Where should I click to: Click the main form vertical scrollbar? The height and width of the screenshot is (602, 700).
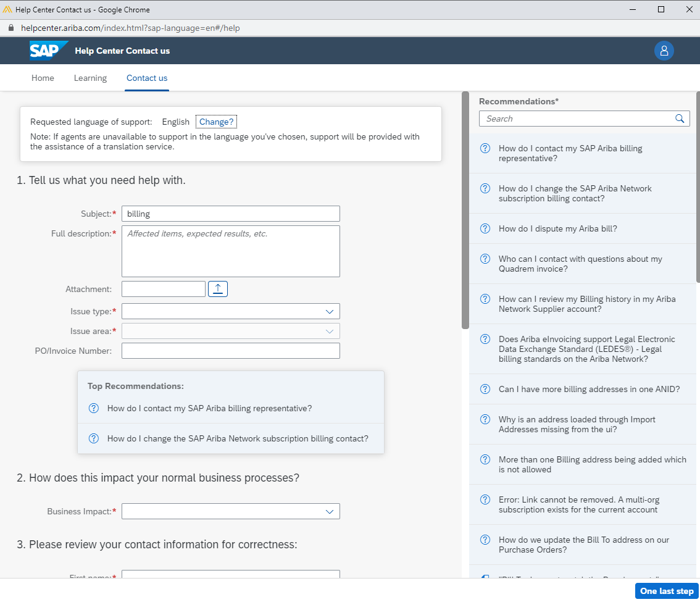click(x=465, y=210)
